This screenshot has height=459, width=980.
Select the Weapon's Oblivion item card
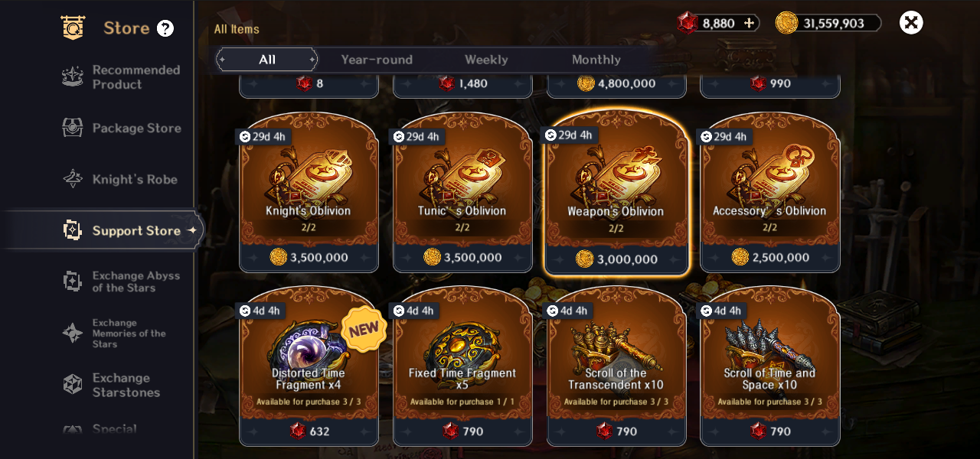(616, 193)
